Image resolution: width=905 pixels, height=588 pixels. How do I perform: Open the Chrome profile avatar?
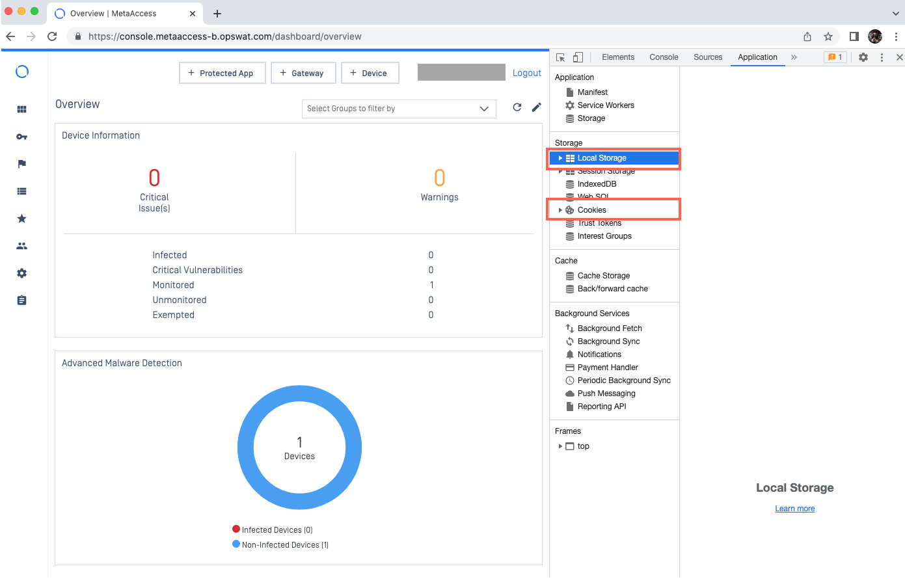pyautogui.click(x=875, y=36)
